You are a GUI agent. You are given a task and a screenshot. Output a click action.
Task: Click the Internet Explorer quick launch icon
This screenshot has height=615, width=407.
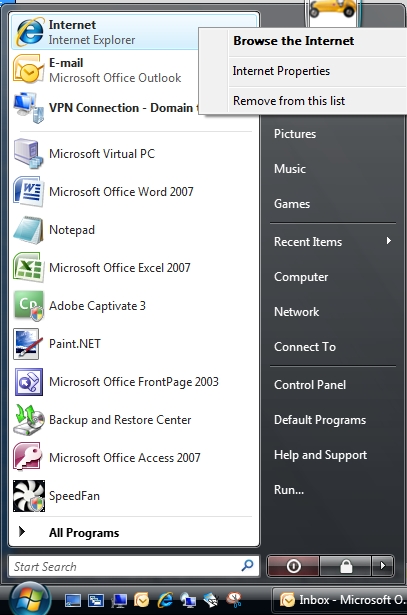(165, 600)
